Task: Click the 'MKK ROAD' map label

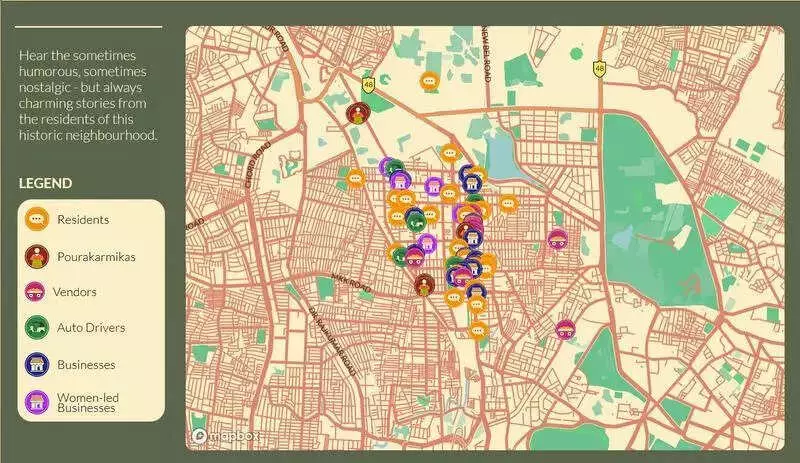Action: click(352, 283)
